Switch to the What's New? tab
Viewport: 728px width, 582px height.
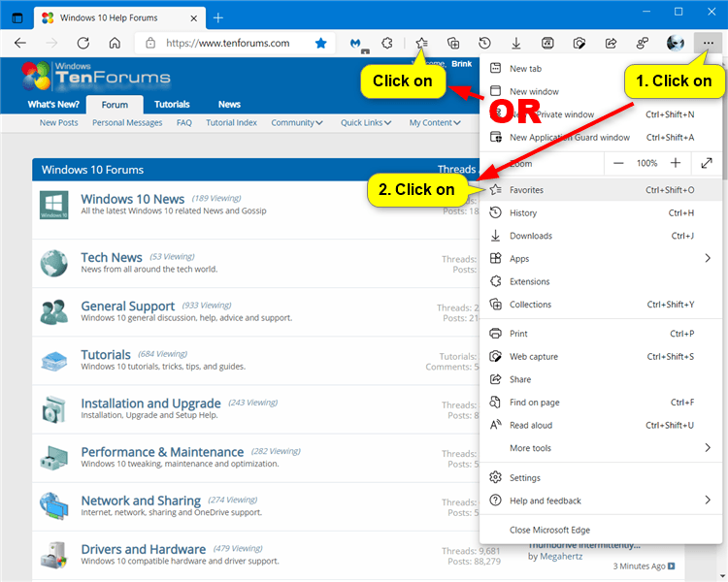53,105
